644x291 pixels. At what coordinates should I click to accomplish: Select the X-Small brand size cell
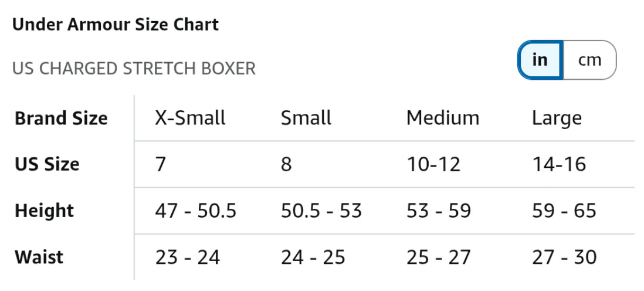190,119
